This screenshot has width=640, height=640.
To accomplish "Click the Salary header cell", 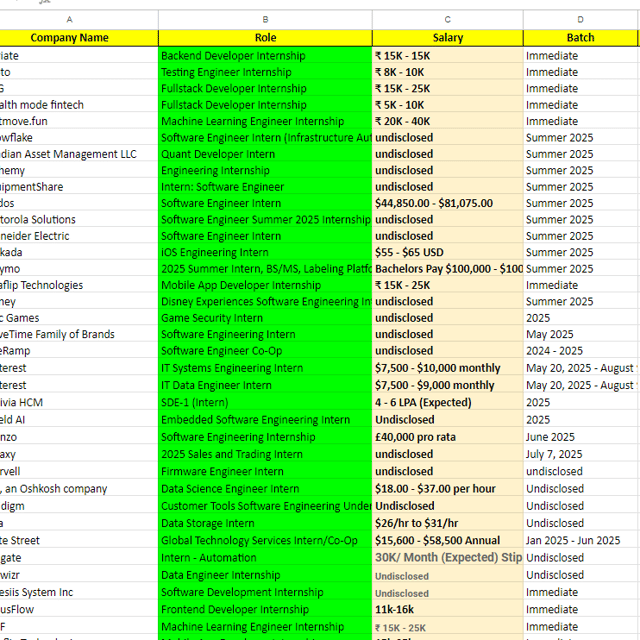I will click(448, 38).
